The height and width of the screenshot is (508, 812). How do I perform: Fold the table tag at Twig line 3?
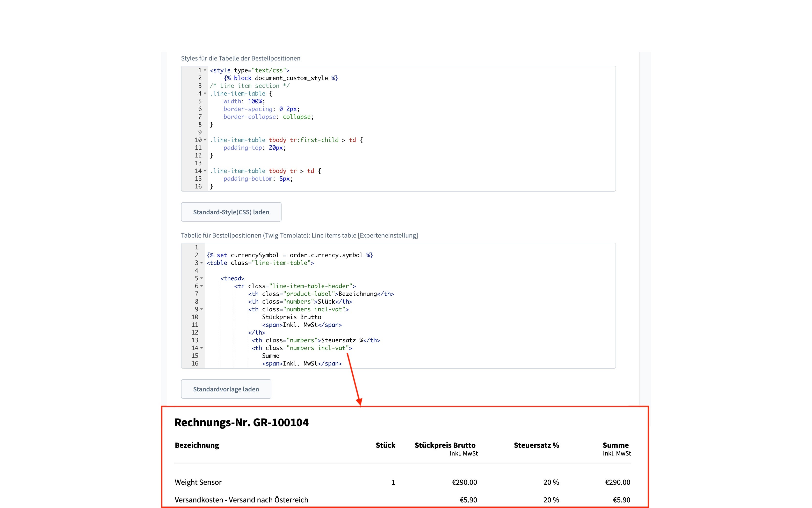click(202, 263)
